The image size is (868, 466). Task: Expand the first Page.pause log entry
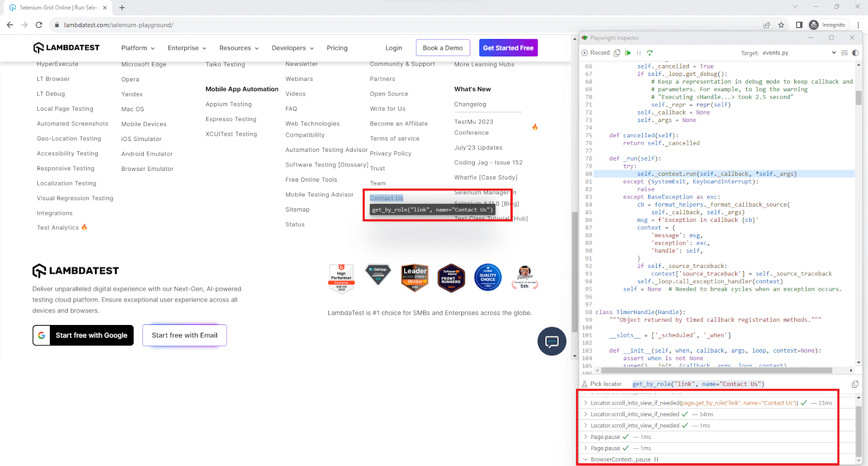[x=585, y=437]
